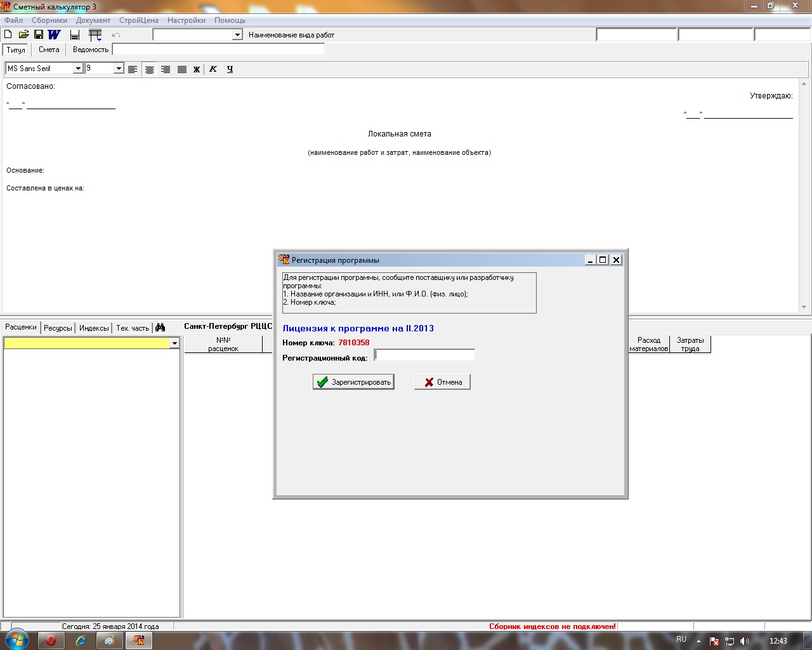Justify text in the title editor
Screen dimensions: 812x650
(182, 69)
